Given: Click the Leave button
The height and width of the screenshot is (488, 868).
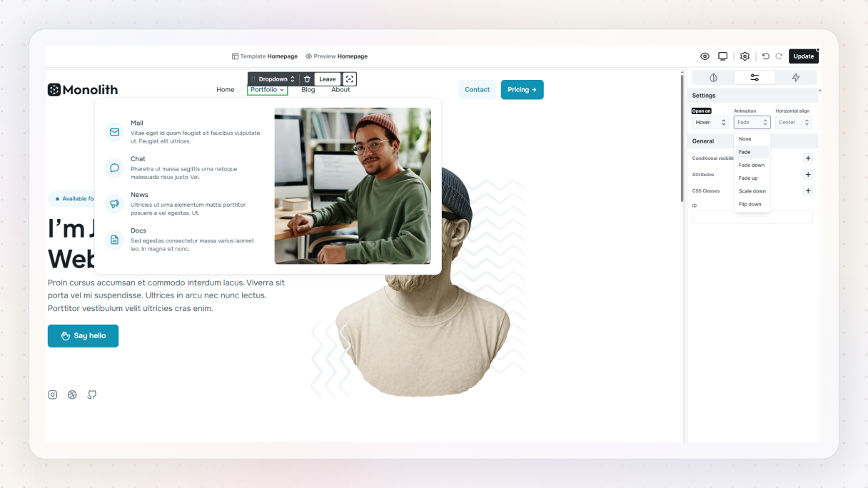Looking at the screenshot, I should pos(328,79).
